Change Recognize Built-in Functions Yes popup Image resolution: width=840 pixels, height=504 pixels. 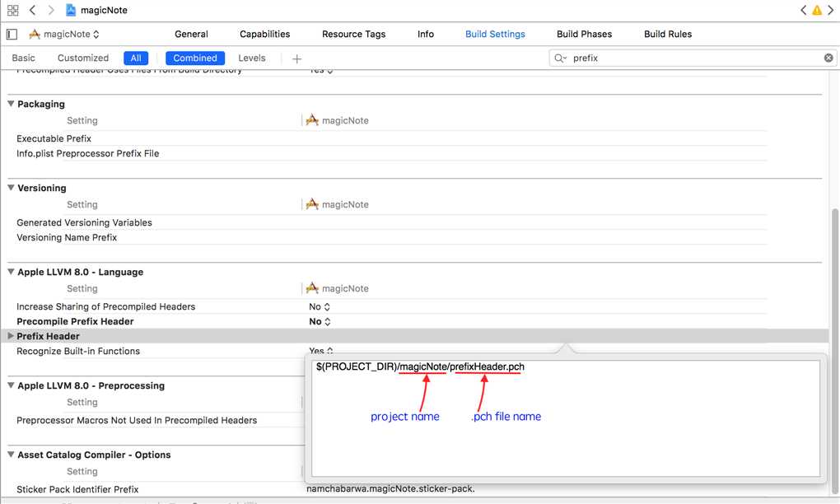(x=321, y=351)
